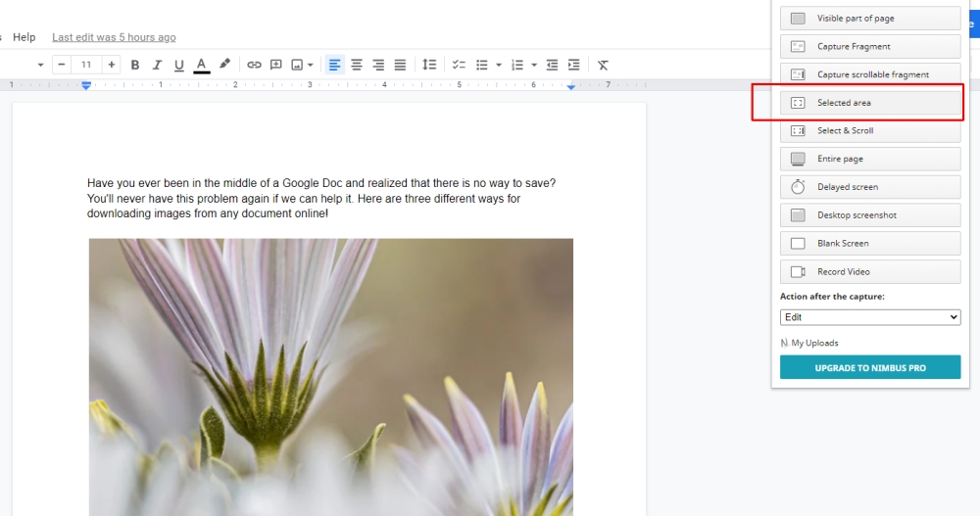Choose Capture scrollable fragment
980x516 pixels.
pos(870,74)
